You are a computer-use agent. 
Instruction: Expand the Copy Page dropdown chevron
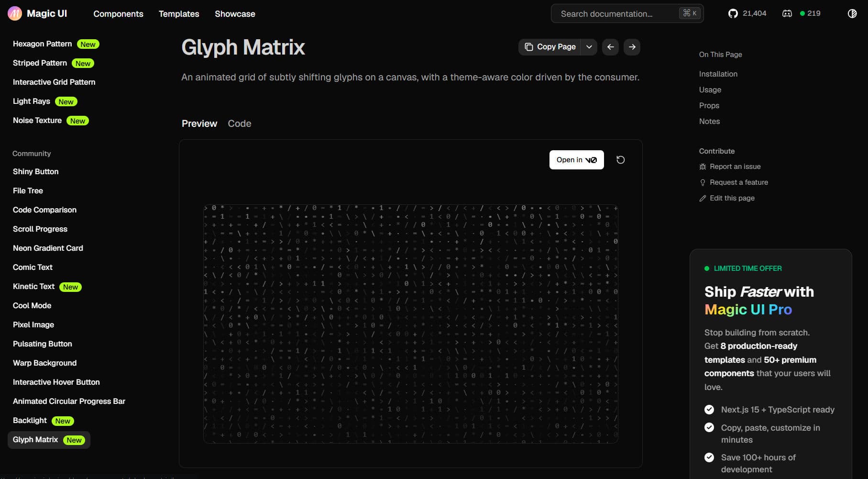589,47
